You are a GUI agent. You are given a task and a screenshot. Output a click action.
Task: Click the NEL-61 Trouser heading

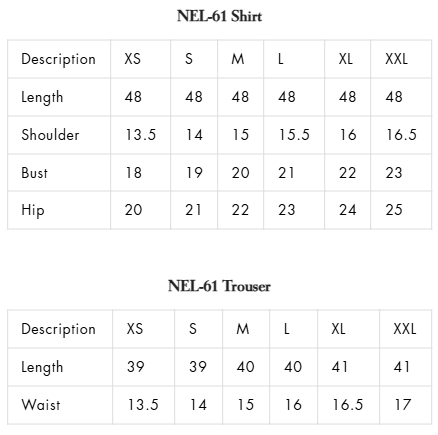219,286
